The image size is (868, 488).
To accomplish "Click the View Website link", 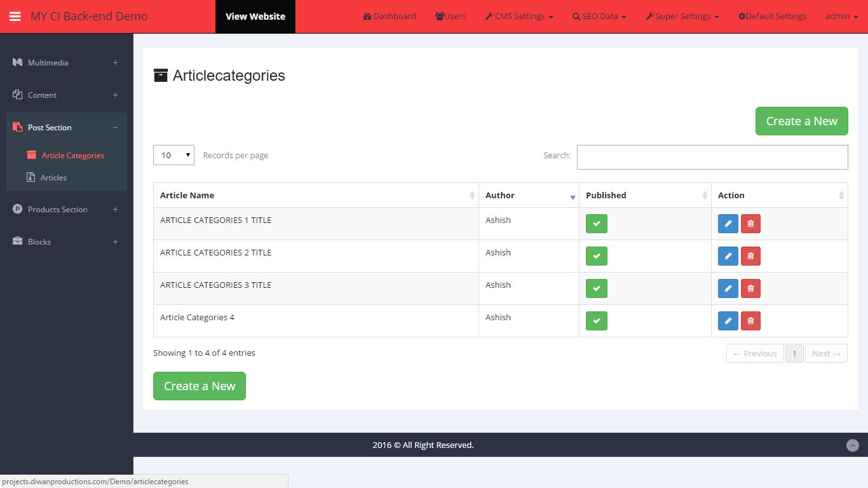I will 255,16.
